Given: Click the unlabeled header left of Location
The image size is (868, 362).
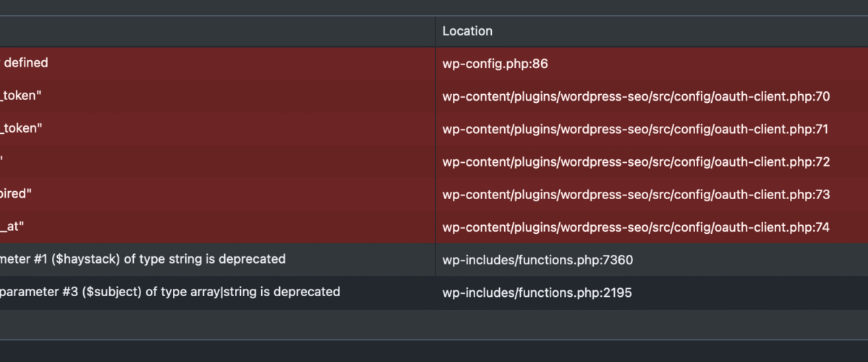Looking at the screenshot, I should (217, 31).
